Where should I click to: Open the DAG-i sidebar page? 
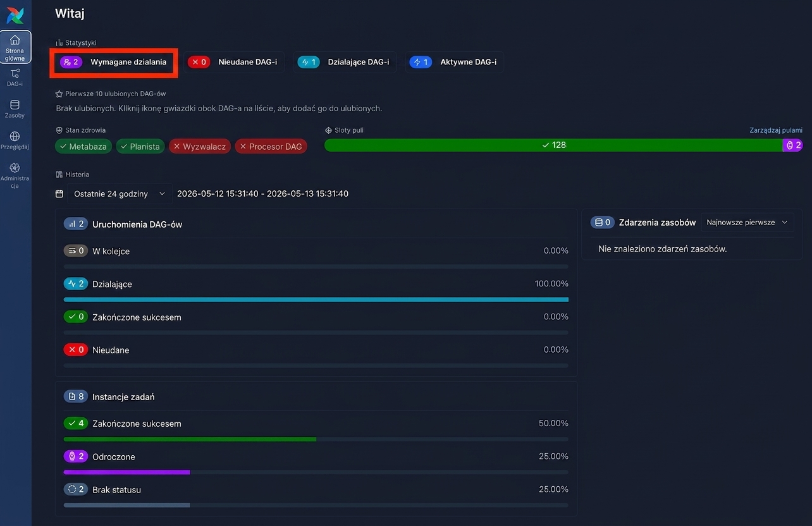[x=15, y=78]
